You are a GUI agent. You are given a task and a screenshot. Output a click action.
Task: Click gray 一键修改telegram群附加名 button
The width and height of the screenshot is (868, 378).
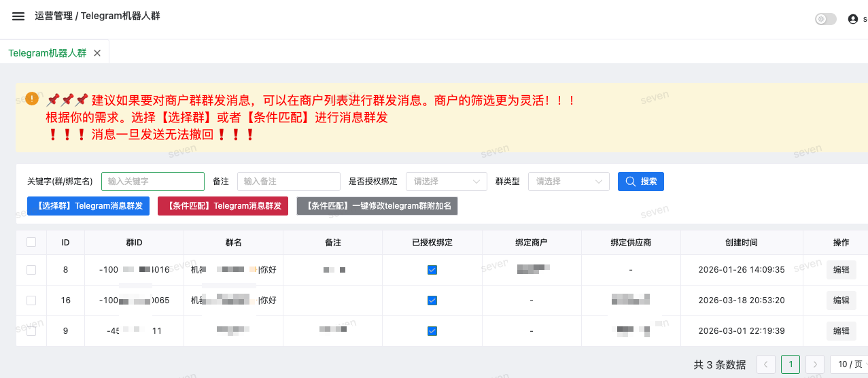pos(377,206)
